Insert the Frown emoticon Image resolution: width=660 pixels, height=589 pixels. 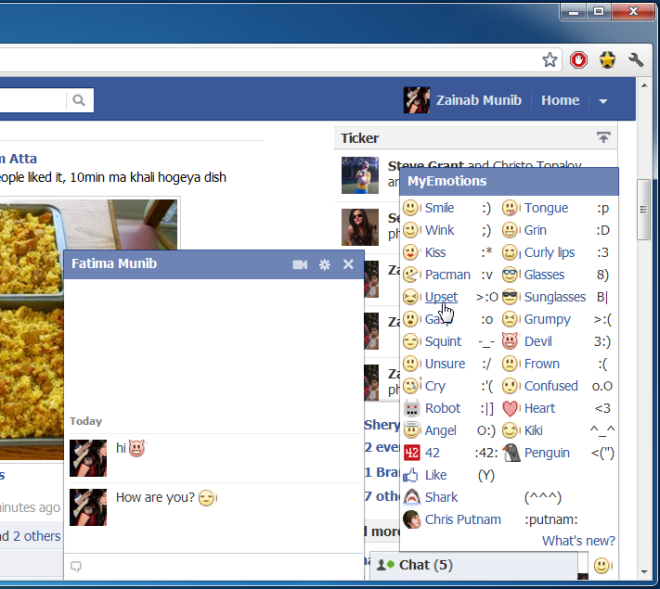pos(542,364)
